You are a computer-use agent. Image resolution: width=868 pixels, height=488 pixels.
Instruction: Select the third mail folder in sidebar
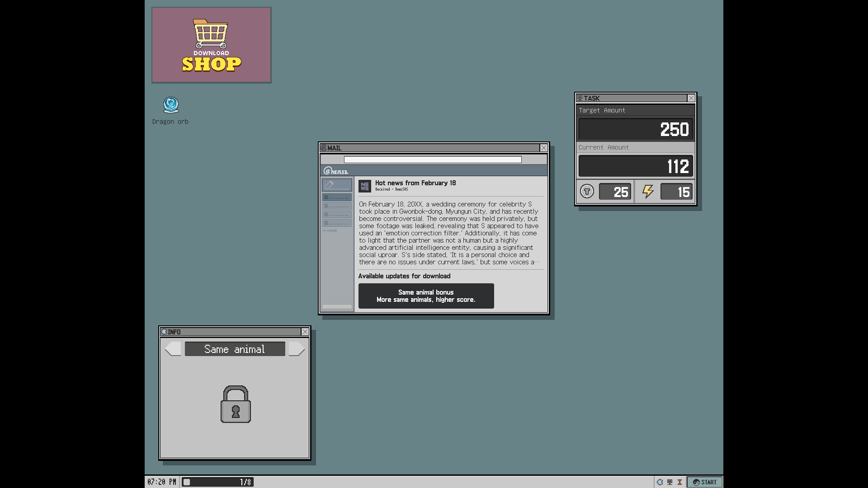337,215
